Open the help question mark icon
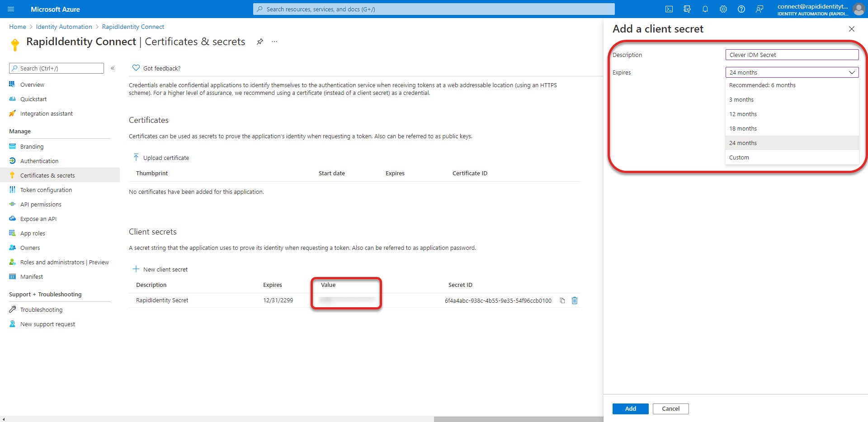 741,9
